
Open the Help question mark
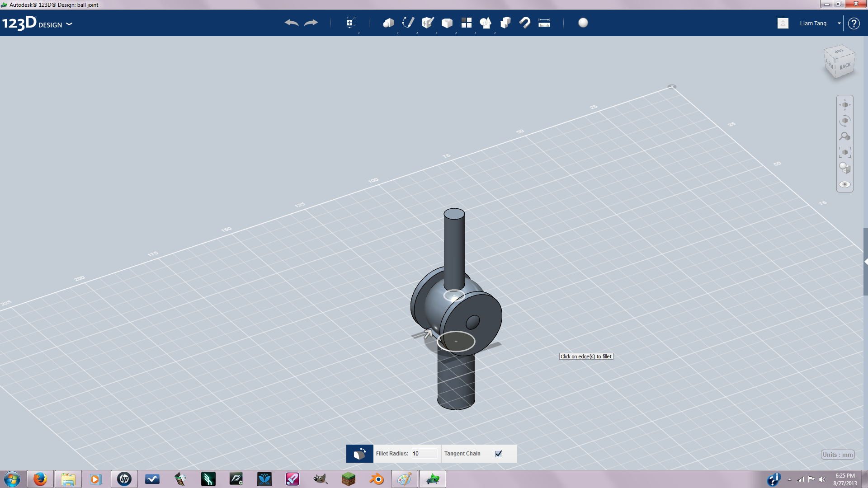pyautogui.click(x=854, y=23)
